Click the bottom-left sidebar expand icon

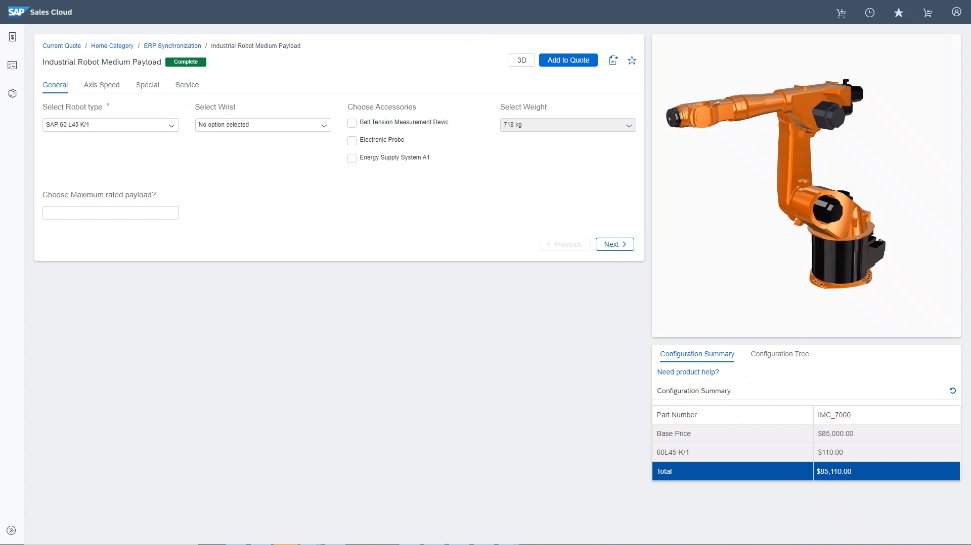(x=11, y=531)
